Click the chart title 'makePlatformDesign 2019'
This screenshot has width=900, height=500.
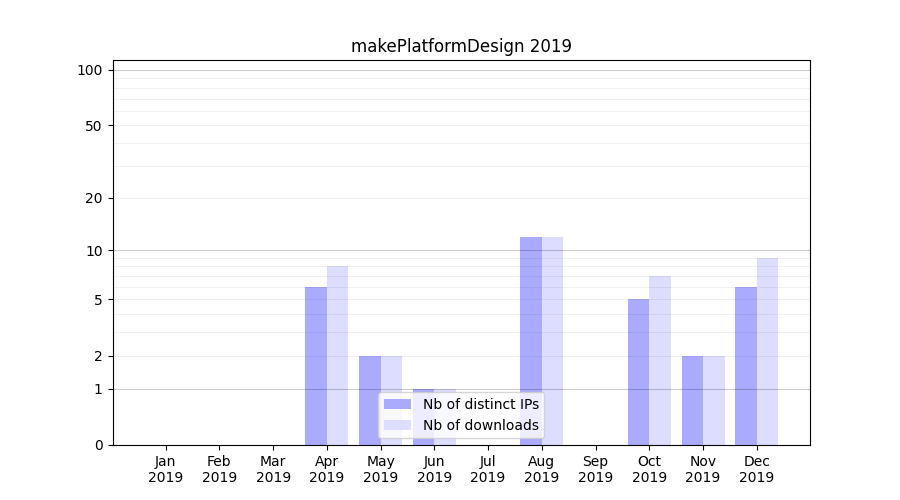click(461, 46)
